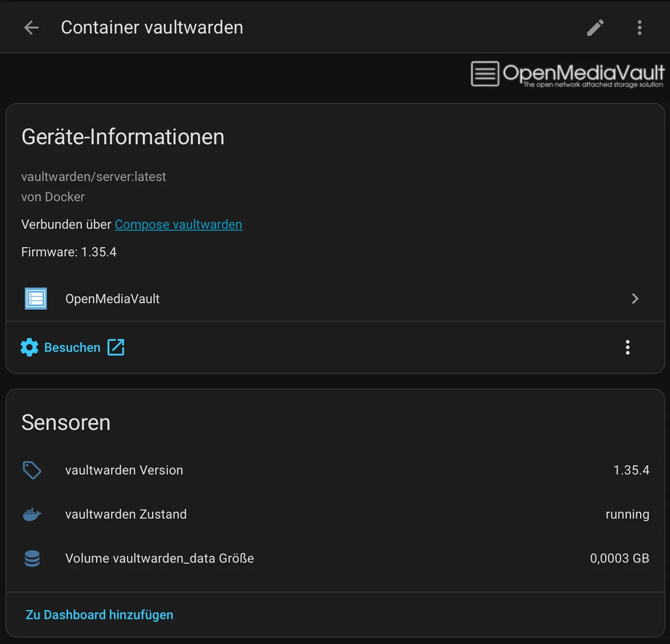Open the device card three-dot menu

(x=628, y=347)
